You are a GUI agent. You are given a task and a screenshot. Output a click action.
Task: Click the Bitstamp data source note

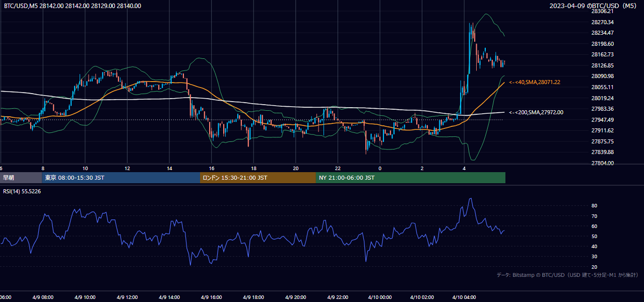coord(567,275)
